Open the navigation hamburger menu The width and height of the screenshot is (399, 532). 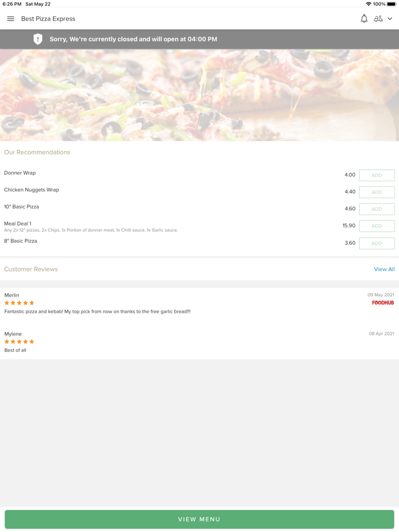[x=10, y=19]
